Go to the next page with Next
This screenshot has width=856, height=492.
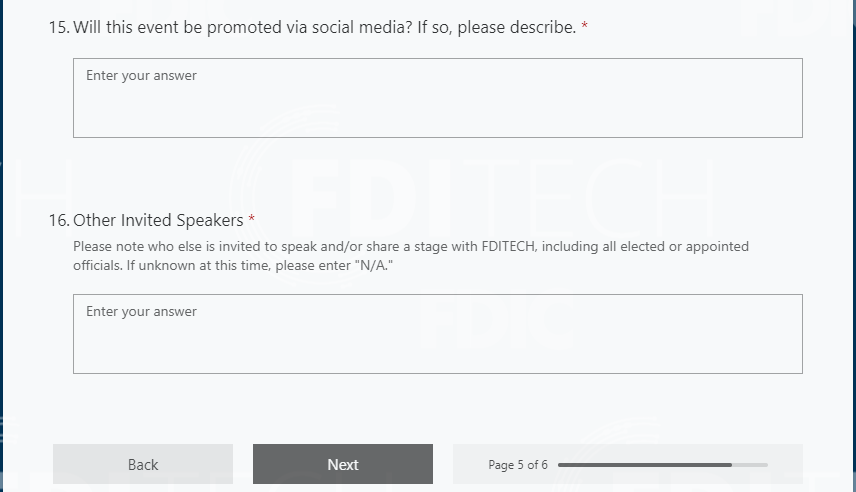pos(342,464)
